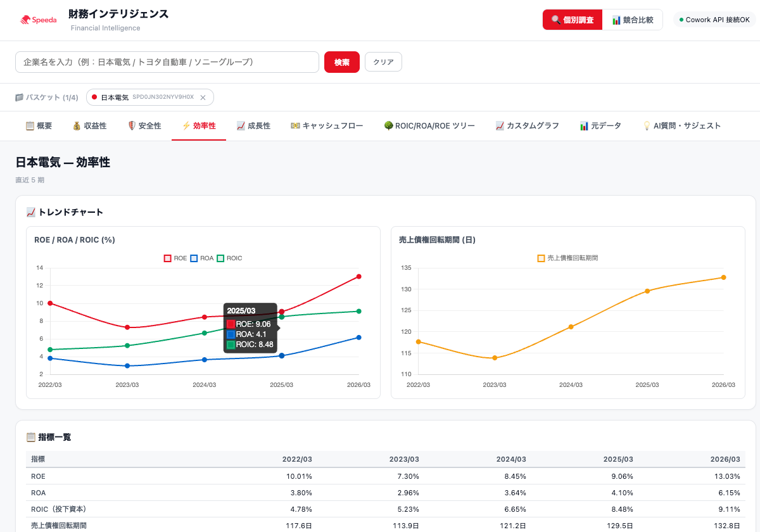Toggle ROE series in chart legend

[x=175, y=258]
